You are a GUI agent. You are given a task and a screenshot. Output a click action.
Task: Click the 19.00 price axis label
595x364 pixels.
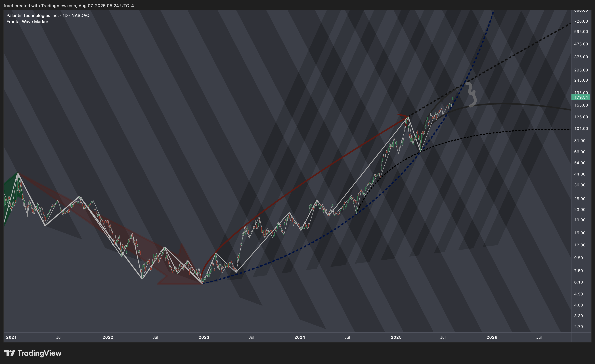coord(580,220)
